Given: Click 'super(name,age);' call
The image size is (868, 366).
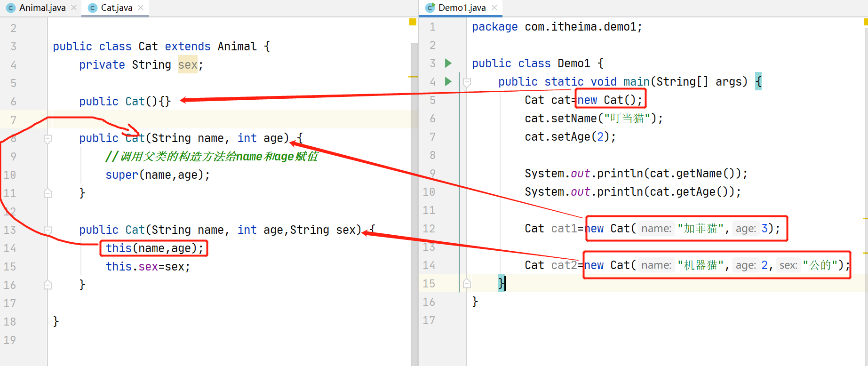Looking at the screenshot, I should point(158,175).
